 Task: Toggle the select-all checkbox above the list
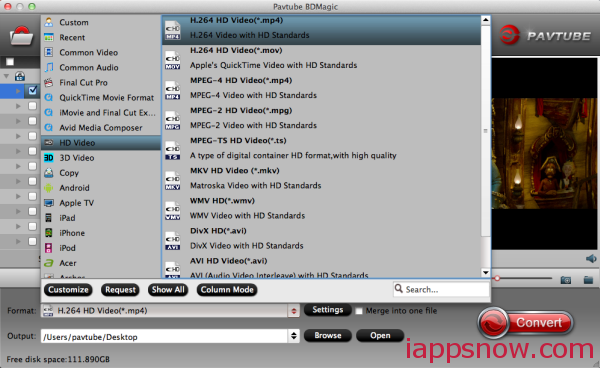[x=10, y=62]
